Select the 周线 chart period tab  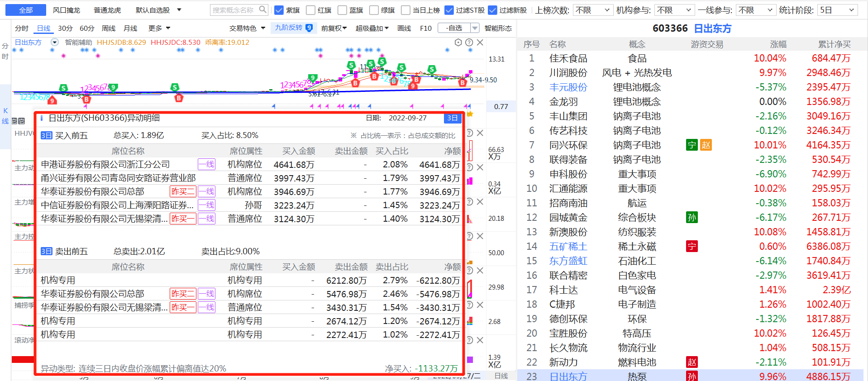coord(109,28)
